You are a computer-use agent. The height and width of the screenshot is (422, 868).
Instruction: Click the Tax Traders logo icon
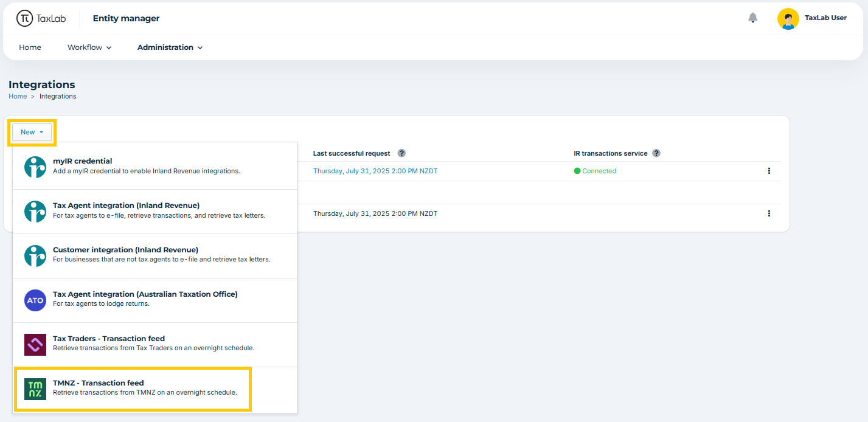pos(35,344)
